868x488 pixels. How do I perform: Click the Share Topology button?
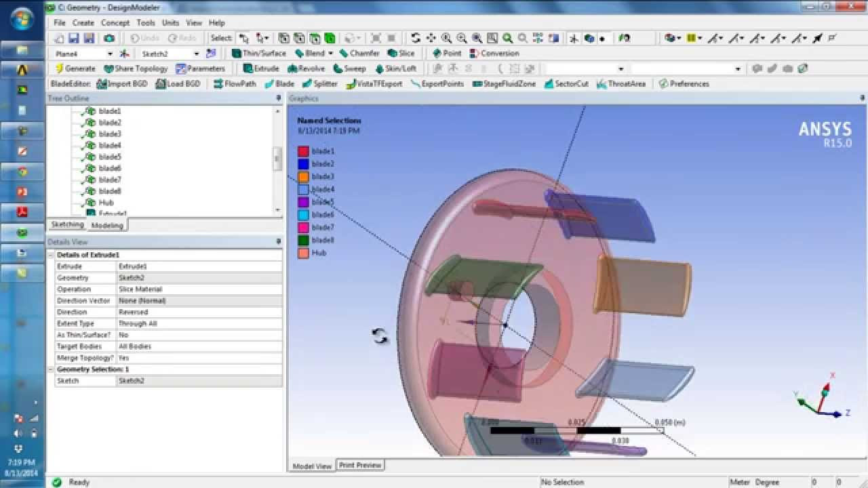[136, 68]
